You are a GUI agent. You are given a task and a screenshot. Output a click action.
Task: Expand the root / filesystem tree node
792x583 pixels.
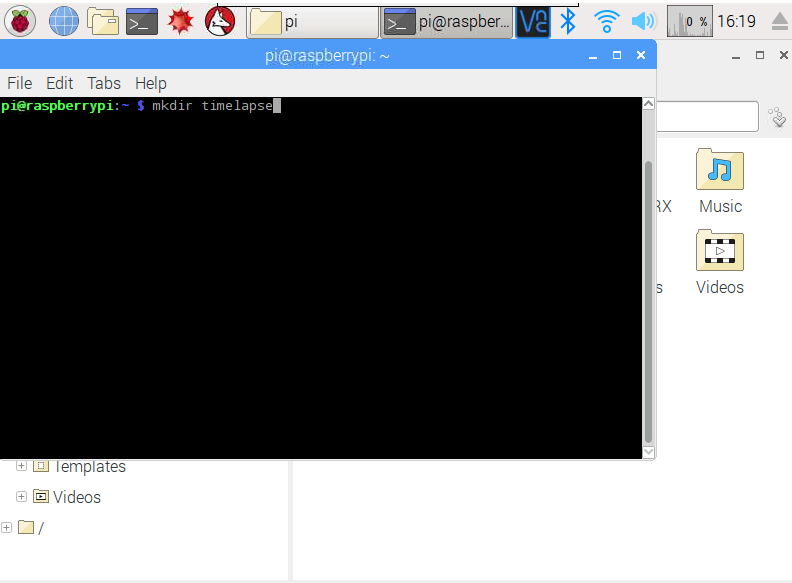7,527
